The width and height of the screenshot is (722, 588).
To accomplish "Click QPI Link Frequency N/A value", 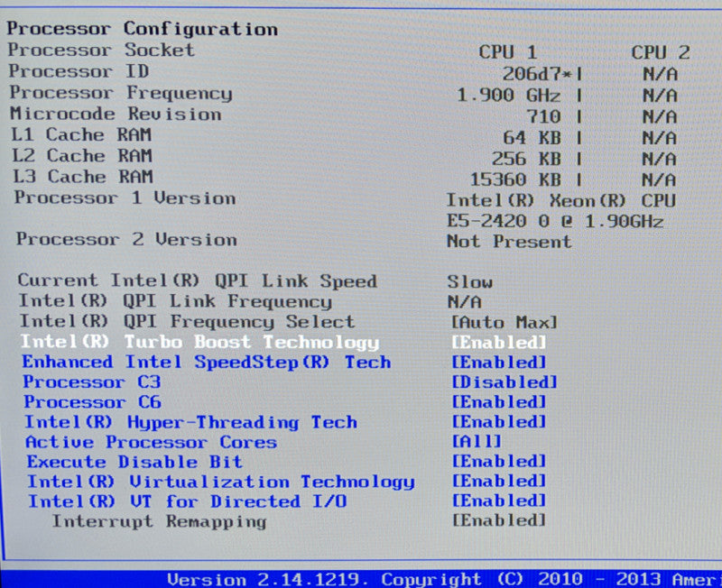I will 465,302.
